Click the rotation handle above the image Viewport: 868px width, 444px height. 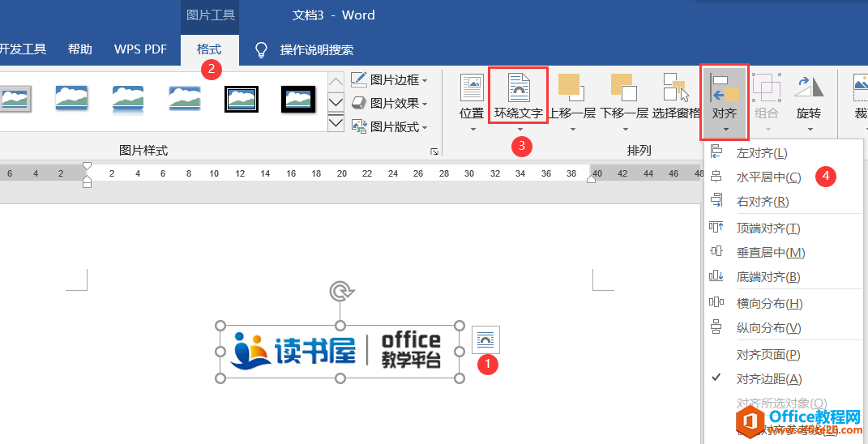coord(340,291)
